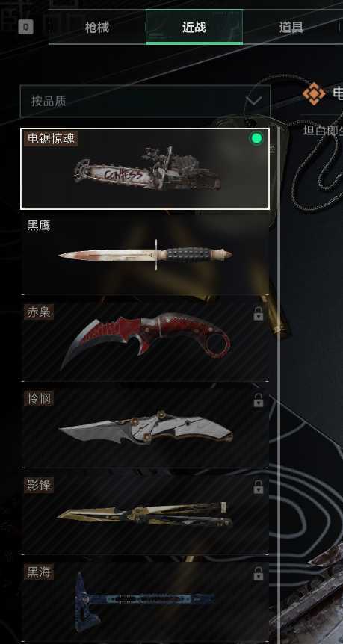Select the 电锯惊魂 chainsaw skin
343x644 pixels.
click(x=145, y=168)
